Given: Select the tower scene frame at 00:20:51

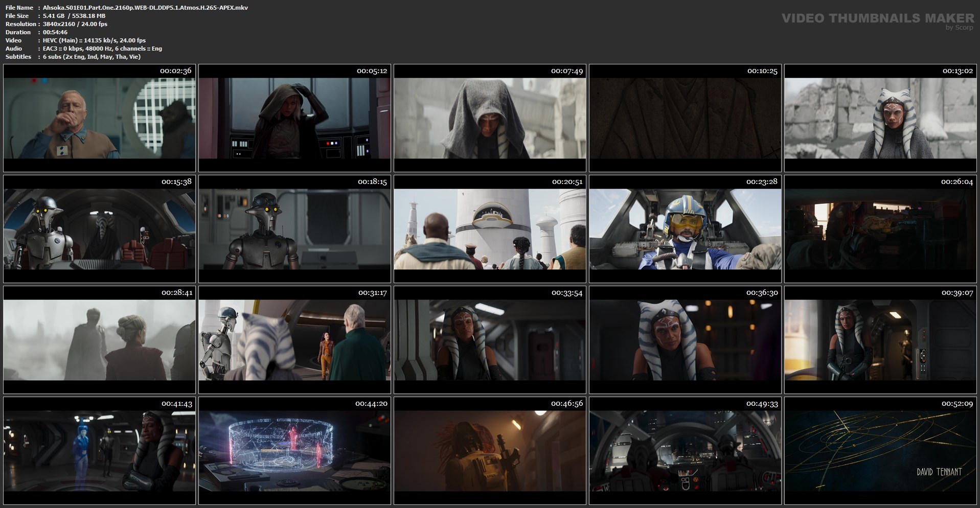Looking at the screenshot, I should coord(490,229).
